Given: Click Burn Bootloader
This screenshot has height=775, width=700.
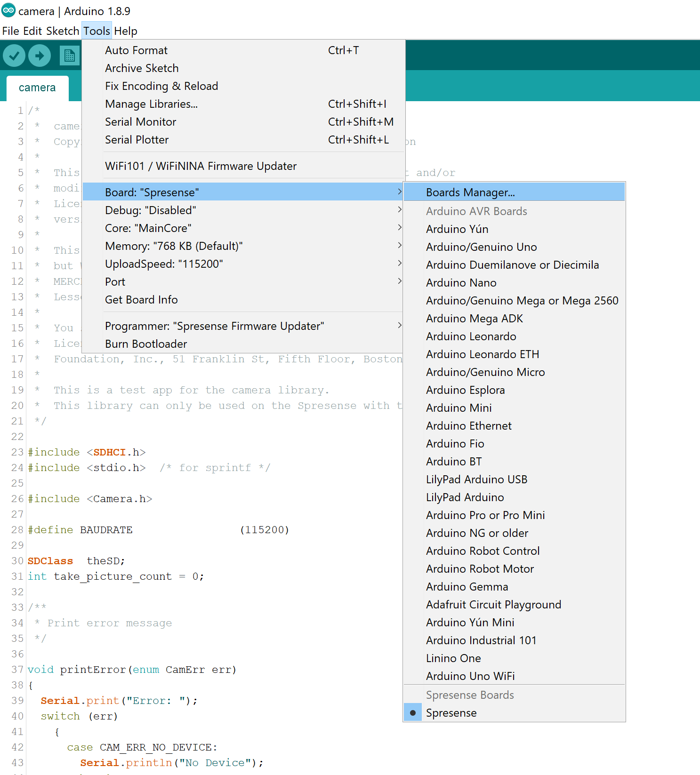Looking at the screenshot, I should (x=243, y=344).
